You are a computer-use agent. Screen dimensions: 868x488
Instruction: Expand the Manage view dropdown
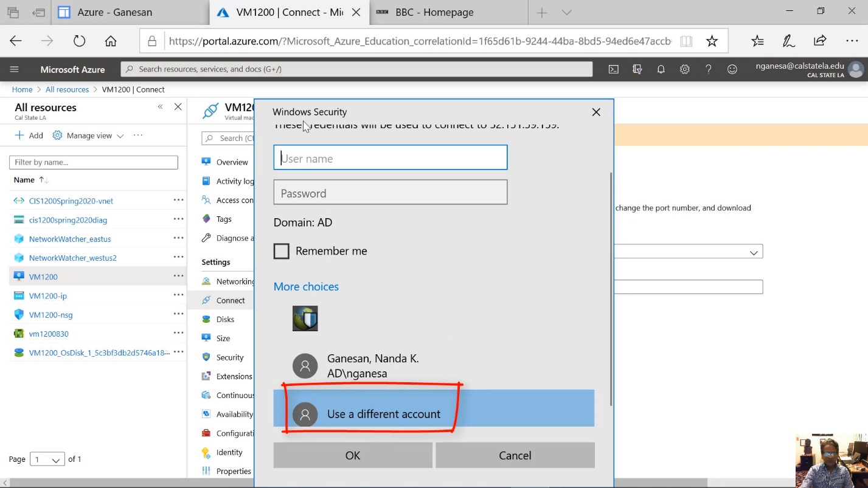(x=88, y=136)
